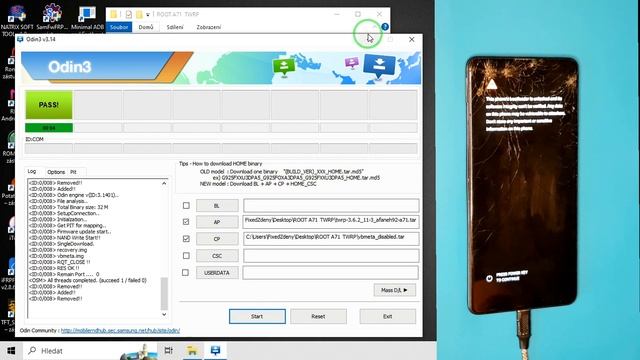Click the 'NAND Write Start!!' log line

tap(64, 238)
